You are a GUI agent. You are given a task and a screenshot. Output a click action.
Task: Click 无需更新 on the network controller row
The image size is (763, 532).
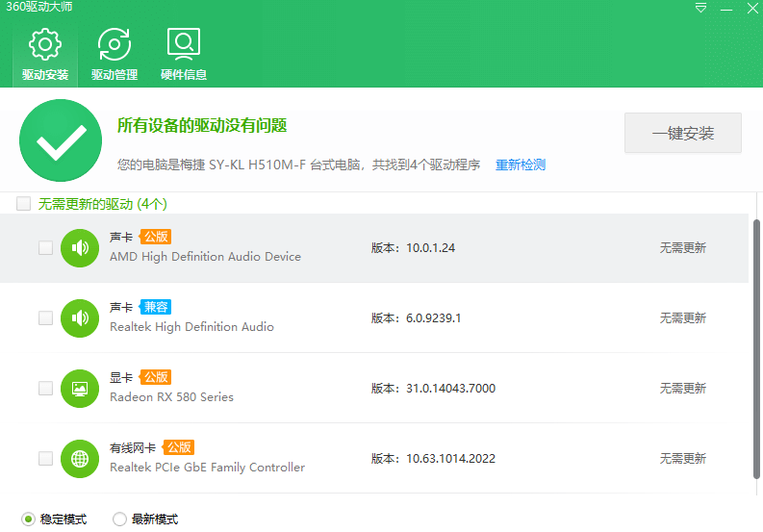[x=683, y=458]
